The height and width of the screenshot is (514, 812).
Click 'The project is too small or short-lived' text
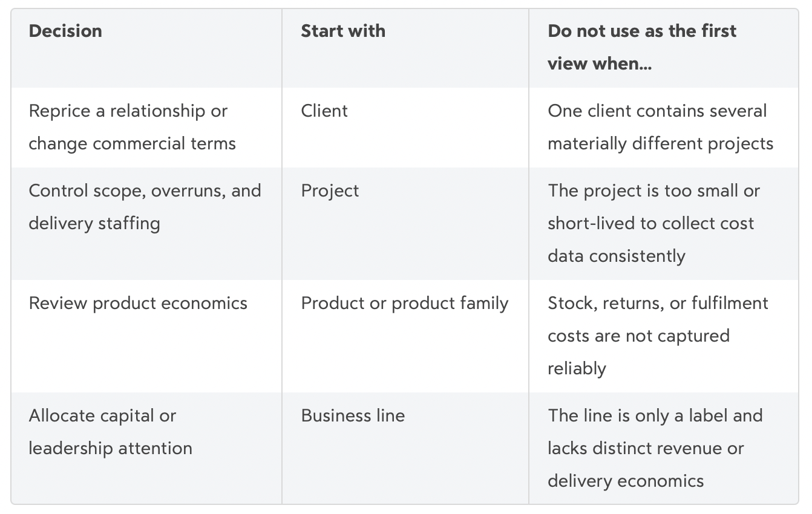point(654,207)
